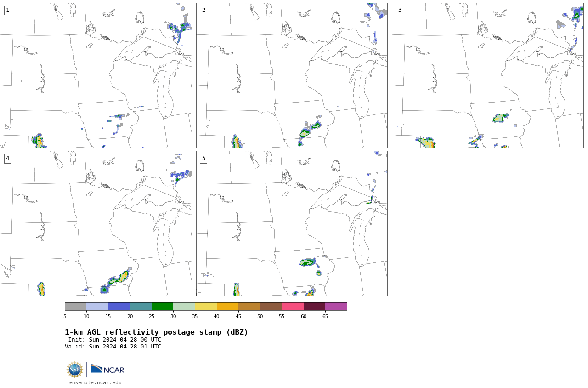Click the title '1-km AGL reflectivity postage stamp (dBZ)'
The width and height of the screenshot is (588, 388).
156,332
